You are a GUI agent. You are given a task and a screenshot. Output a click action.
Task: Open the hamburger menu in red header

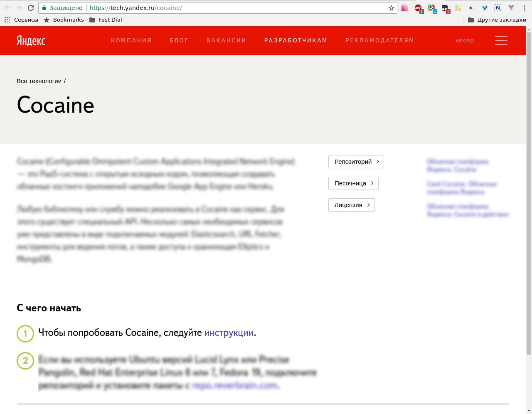coord(501,40)
